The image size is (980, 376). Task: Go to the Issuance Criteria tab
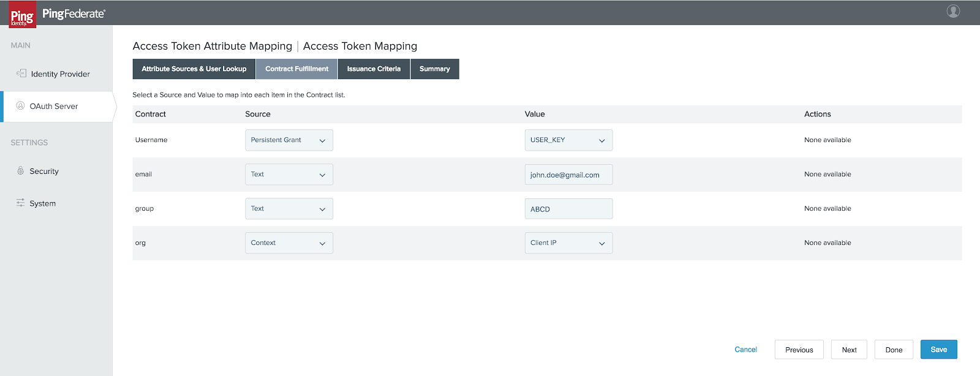click(x=374, y=69)
